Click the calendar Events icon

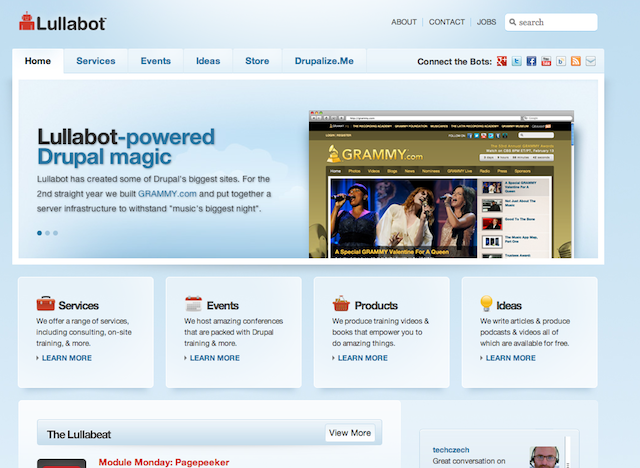pyautogui.click(x=193, y=304)
